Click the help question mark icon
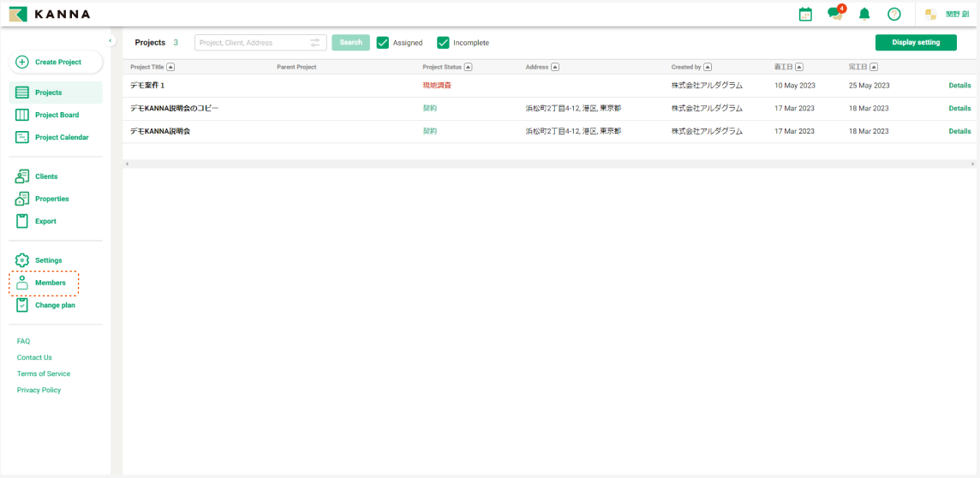This screenshot has height=478, width=980. 893,14
